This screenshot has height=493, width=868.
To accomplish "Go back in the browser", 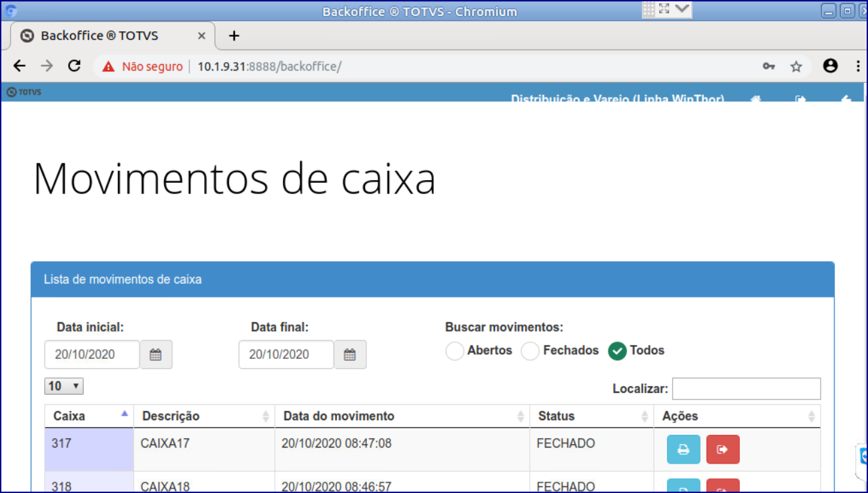I will click(19, 66).
